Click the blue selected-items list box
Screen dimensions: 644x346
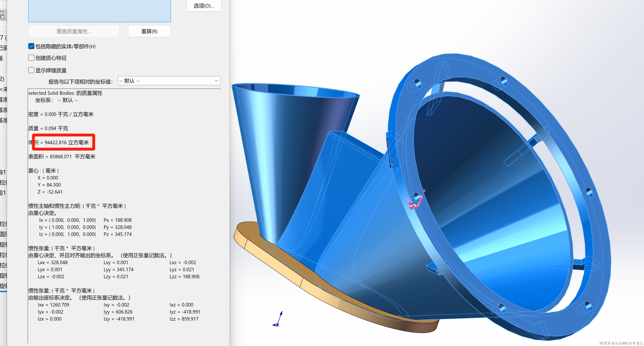100,11
